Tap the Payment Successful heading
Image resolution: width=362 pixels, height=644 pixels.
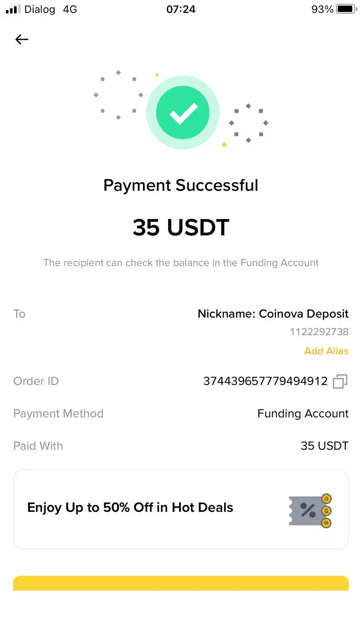click(x=181, y=185)
